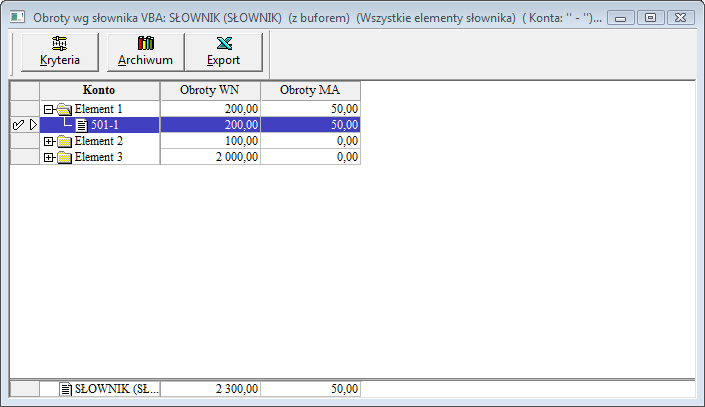This screenshot has height=407, width=705.
Task: Expand the Element 3 tree node
Action: click(x=49, y=157)
